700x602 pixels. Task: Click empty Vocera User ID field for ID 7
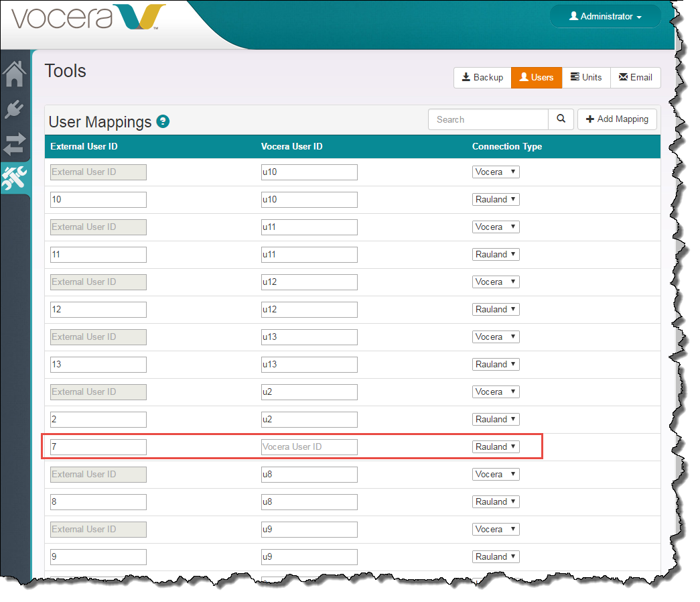pos(309,447)
